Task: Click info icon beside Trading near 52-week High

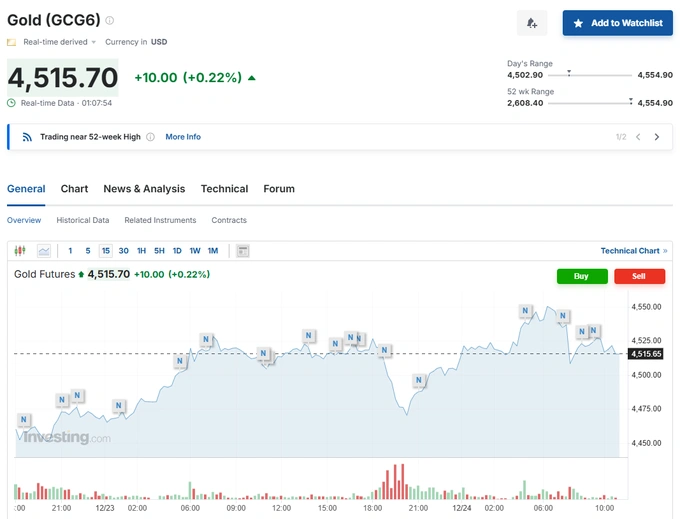Action: point(151,137)
